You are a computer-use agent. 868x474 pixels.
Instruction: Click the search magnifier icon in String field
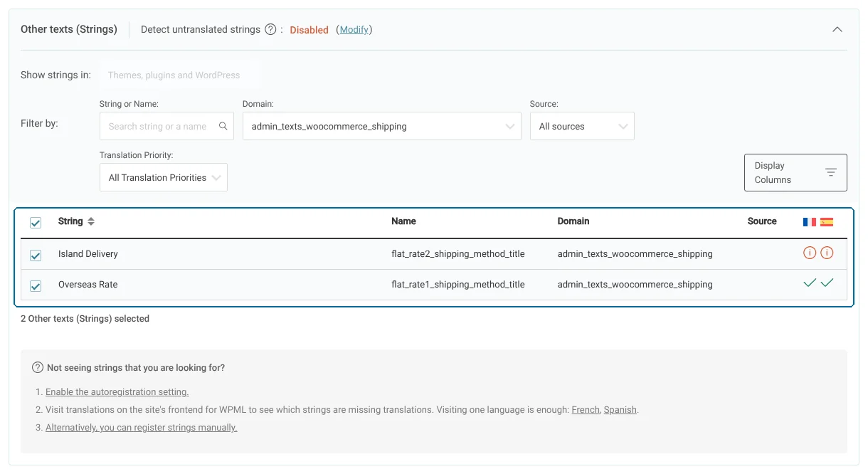coord(223,126)
